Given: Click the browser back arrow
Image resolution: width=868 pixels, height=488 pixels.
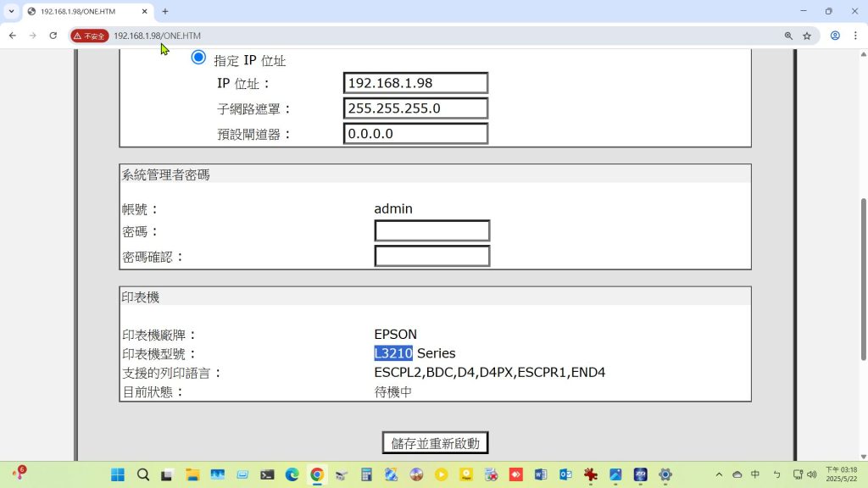Looking at the screenshot, I should click(x=12, y=36).
